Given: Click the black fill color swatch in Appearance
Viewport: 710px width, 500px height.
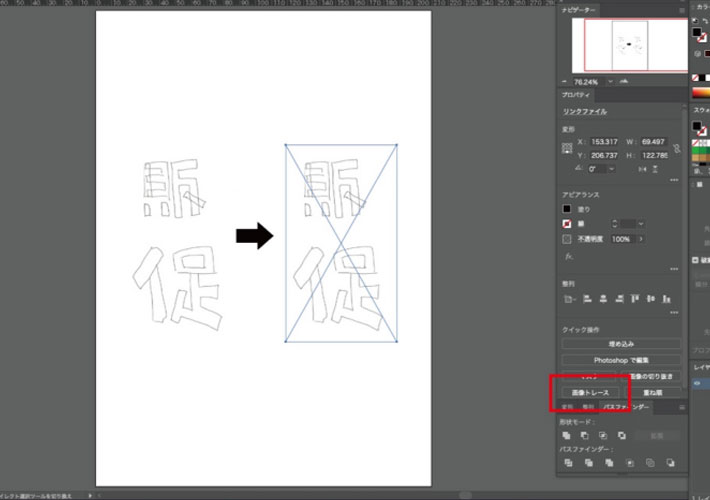Looking at the screenshot, I should tap(567, 208).
